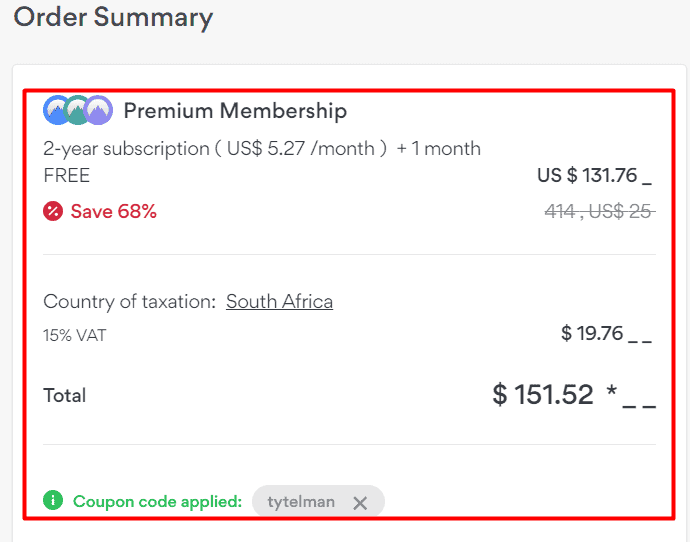Click the red percent discount icon
The height and width of the screenshot is (542, 690).
click(x=53, y=211)
